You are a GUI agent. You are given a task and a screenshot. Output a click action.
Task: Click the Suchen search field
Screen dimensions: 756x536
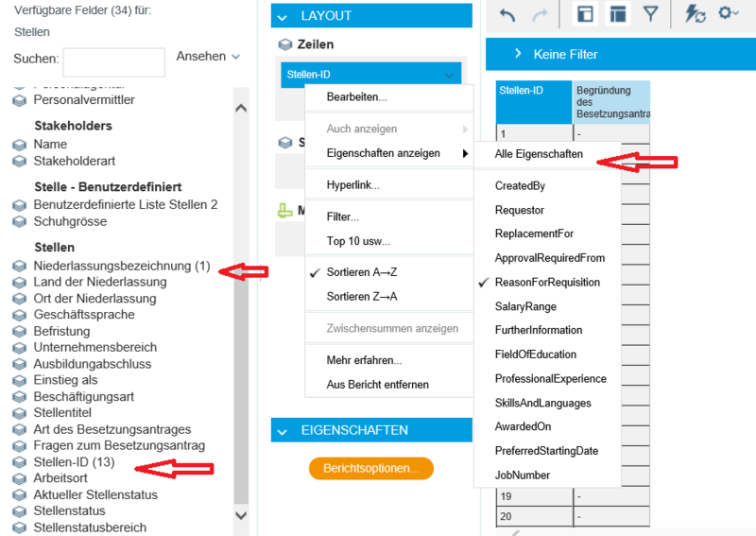[x=113, y=62]
